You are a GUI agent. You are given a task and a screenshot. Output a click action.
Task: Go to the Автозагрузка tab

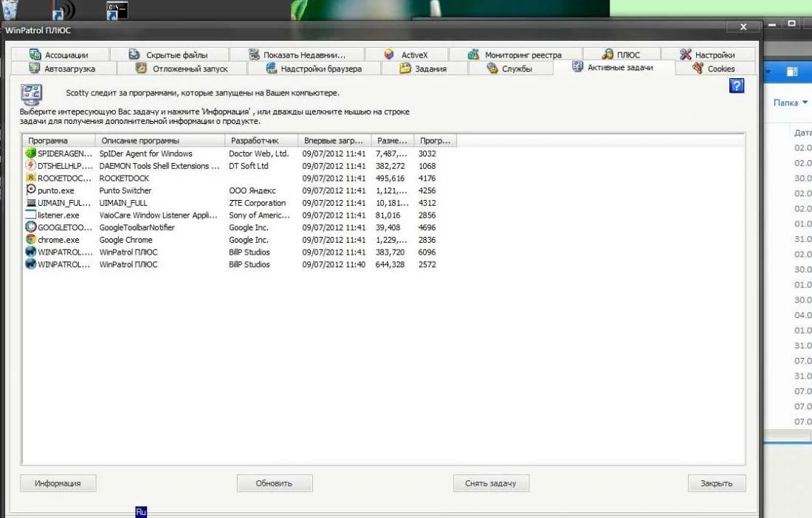pyautogui.click(x=63, y=69)
